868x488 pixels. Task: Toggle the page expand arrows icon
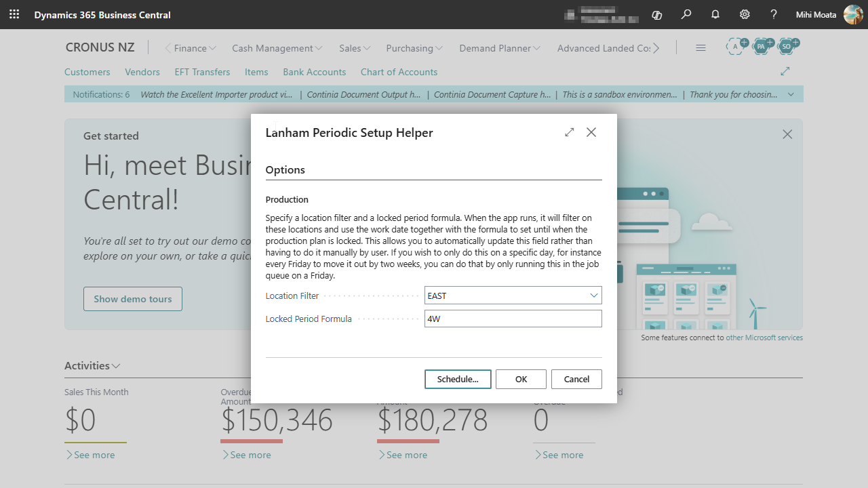[x=785, y=71]
